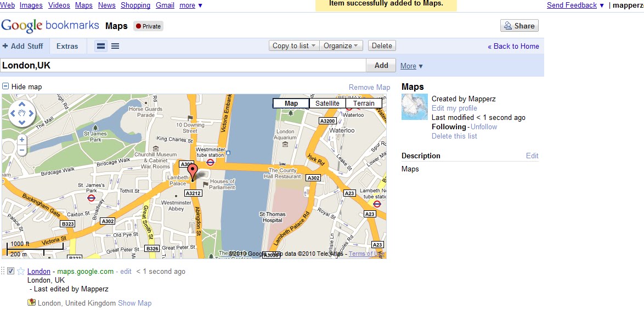
Task: Go to Shopping in top navigation
Action: 135,5
